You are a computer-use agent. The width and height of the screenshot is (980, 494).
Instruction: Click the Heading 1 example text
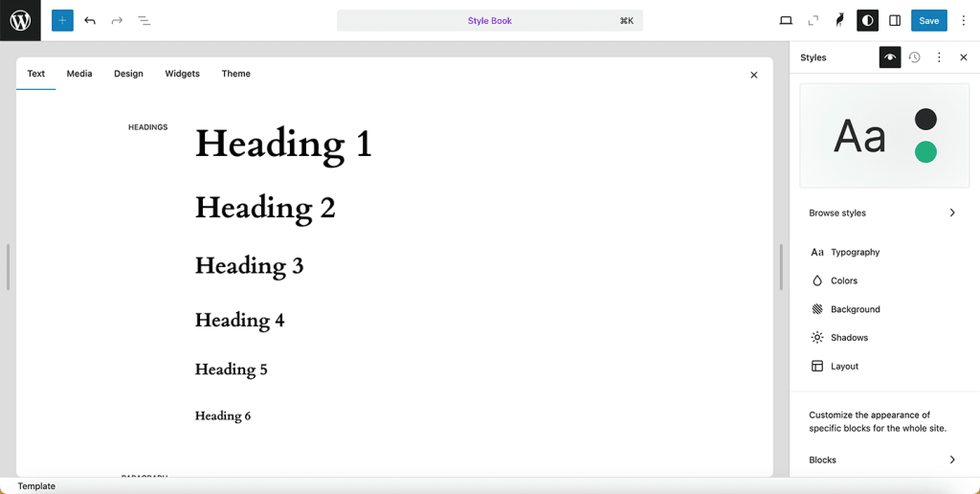point(283,144)
